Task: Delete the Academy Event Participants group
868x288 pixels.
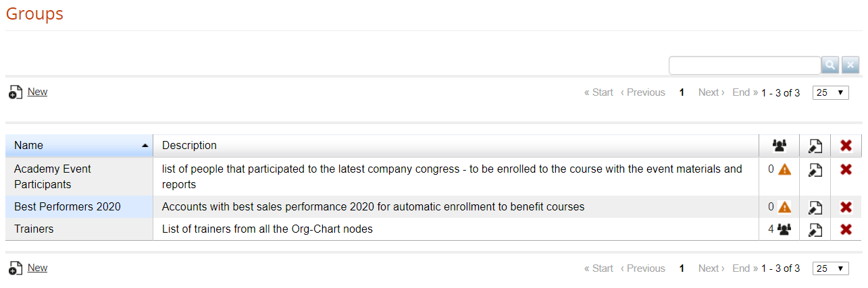Action: click(846, 169)
